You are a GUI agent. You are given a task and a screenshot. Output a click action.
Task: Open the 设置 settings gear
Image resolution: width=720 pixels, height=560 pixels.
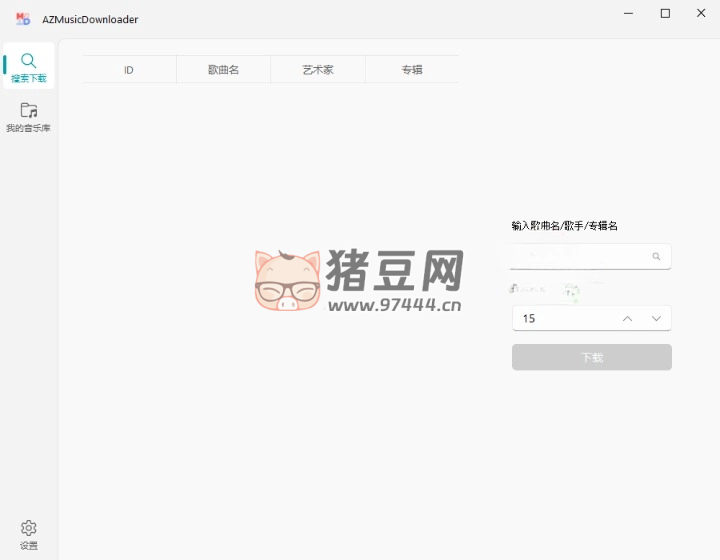[x=29, y=534]
